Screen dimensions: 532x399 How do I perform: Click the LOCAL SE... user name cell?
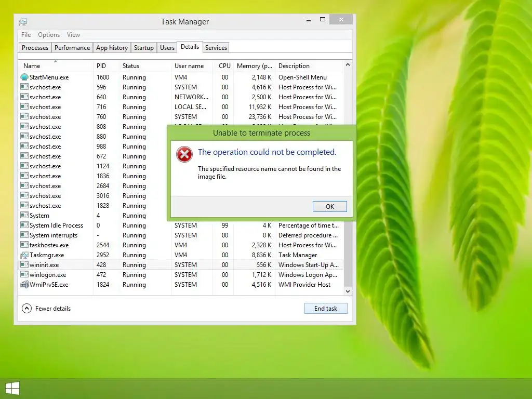(190, 107)
